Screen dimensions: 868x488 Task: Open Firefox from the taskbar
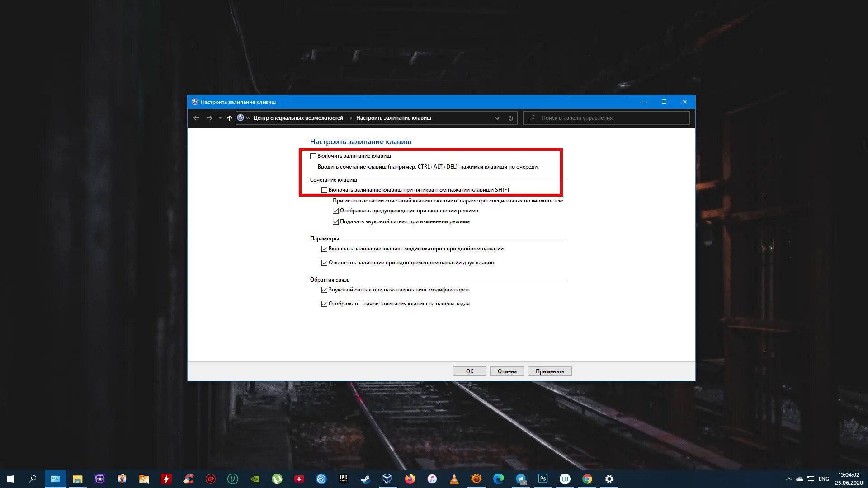[x=410, y=479]
